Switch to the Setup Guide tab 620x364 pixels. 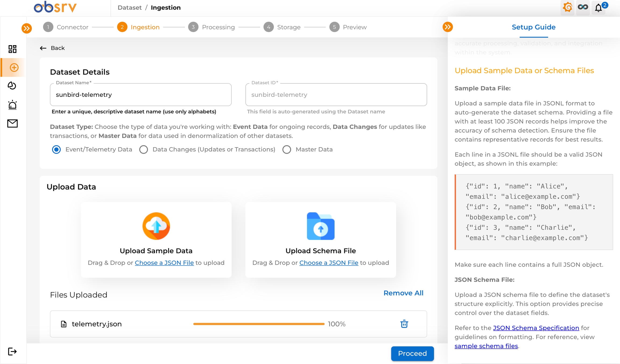pyautogui.click(x=533, y=27)
